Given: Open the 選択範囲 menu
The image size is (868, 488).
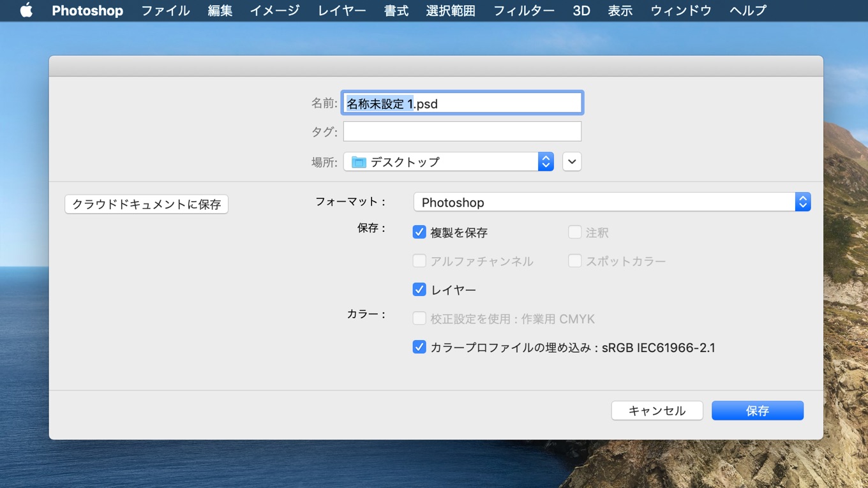Looking at the screenshot, I should 451,10.
